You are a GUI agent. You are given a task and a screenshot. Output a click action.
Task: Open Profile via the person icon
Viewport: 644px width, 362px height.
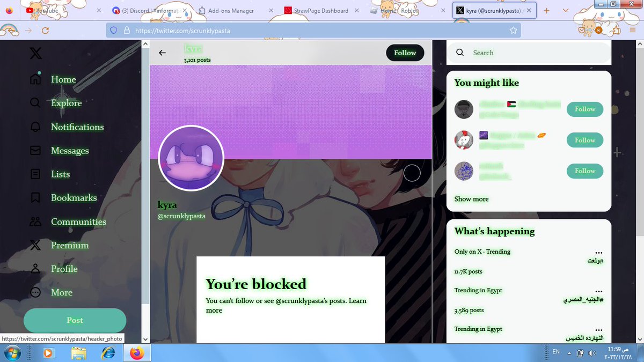coord(35,269)
